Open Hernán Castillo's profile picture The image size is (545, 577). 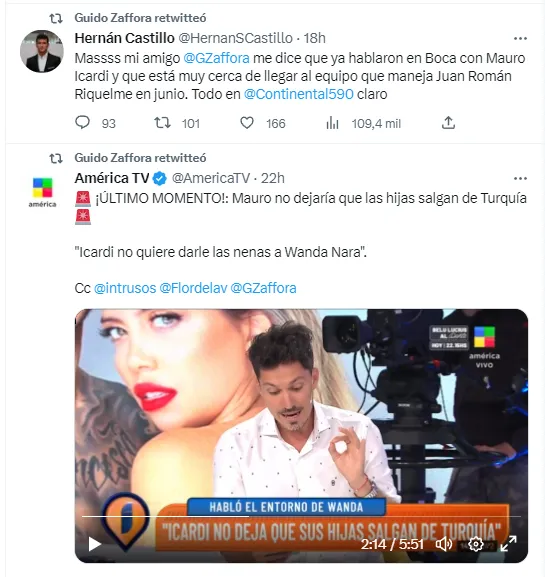coord(42,51)
